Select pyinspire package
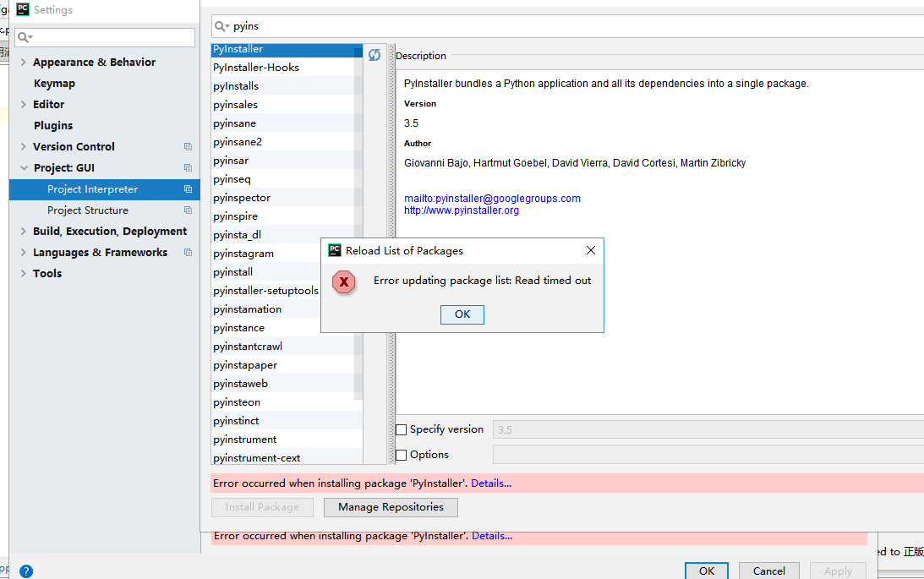Screen dimensions: 924x579 coord(287,216)
